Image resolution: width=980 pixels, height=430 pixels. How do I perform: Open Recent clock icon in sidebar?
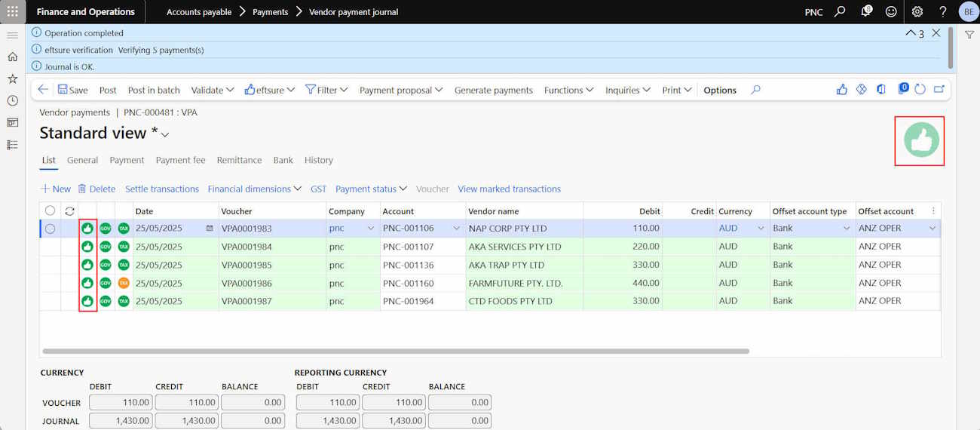(x=12, y=100)
